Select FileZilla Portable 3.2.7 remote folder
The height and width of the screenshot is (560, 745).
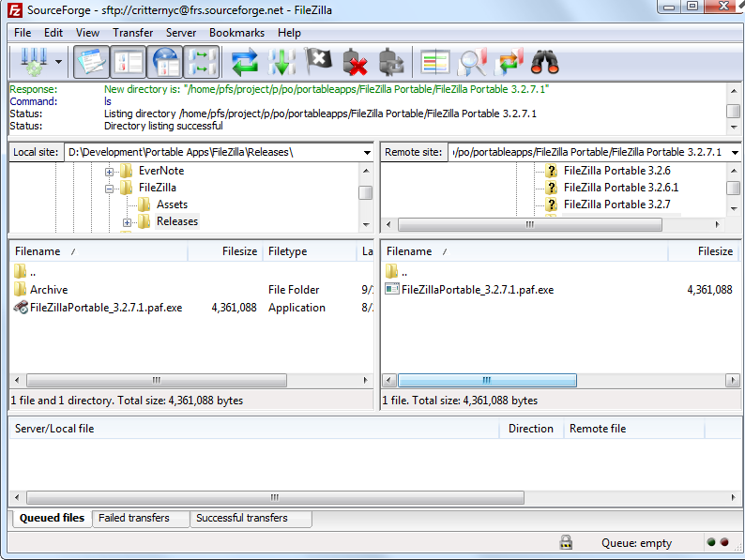click(x=616, y=204)
